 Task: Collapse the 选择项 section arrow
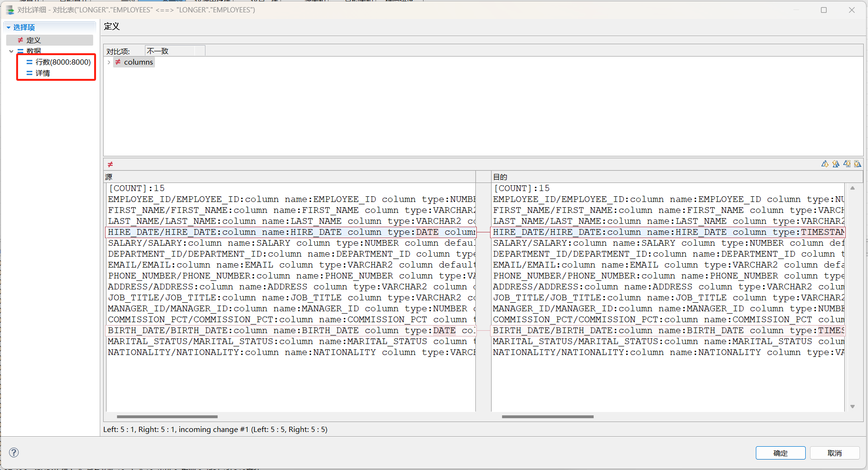point(9,28)
